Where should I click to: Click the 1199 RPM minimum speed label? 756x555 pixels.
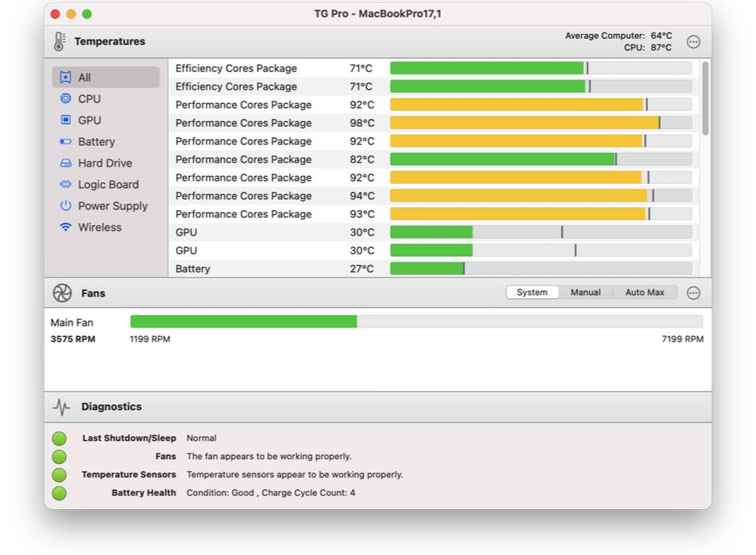150,339
